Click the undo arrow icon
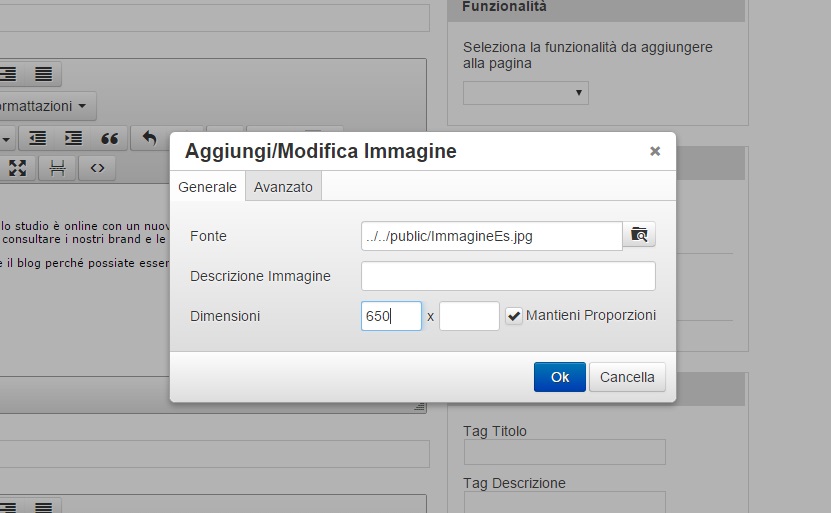 point(149,138)
